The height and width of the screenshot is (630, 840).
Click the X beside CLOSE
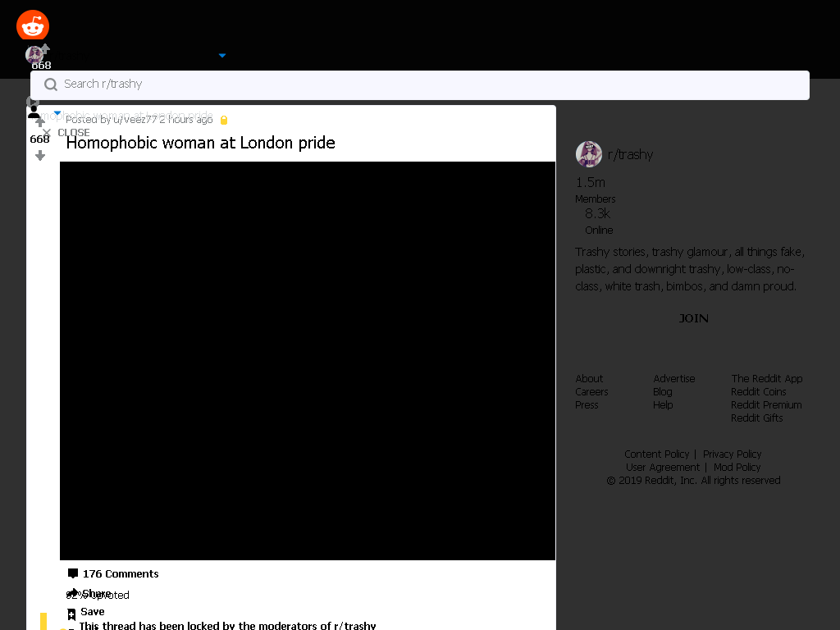[x=47, y=132]
